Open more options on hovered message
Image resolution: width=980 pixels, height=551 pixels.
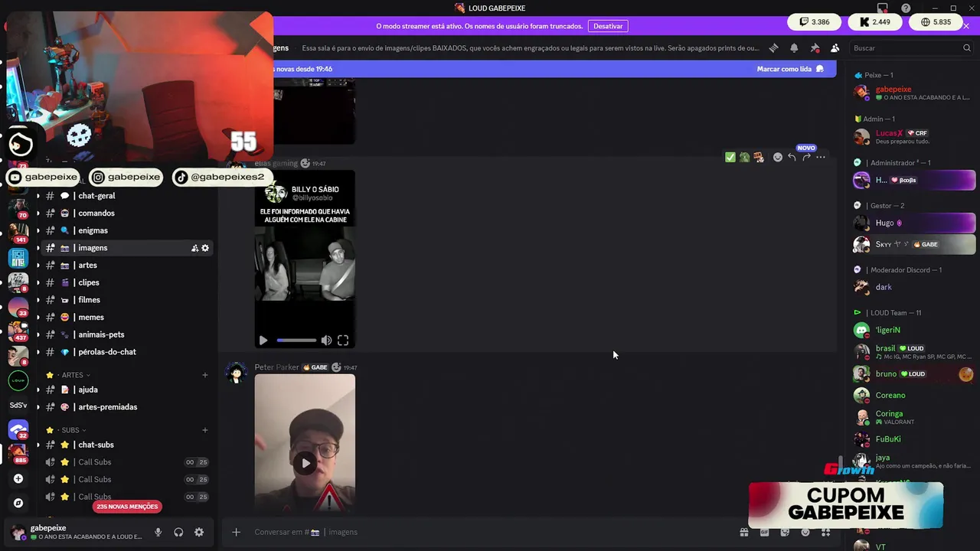(821, 157)
